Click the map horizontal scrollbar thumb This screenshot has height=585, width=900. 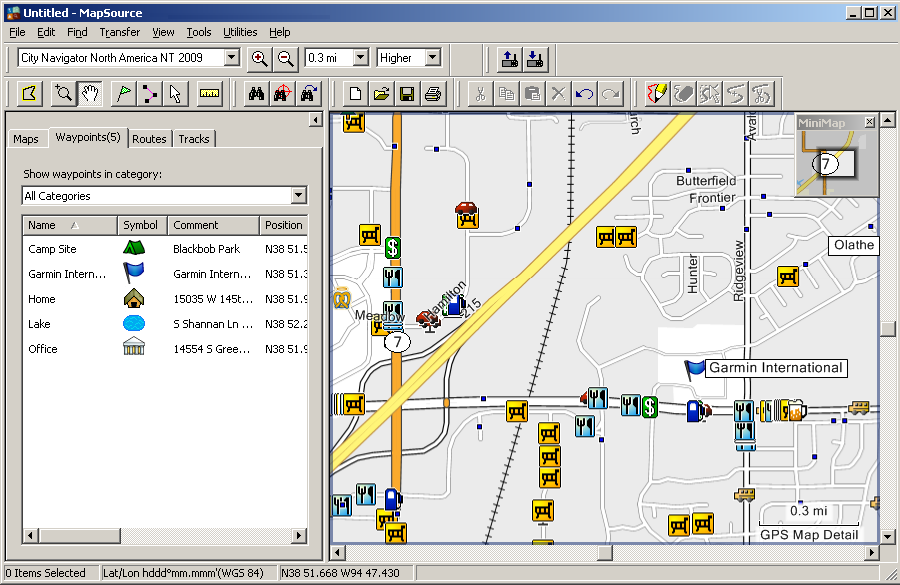pyautogui.click(x=604, y=553)
